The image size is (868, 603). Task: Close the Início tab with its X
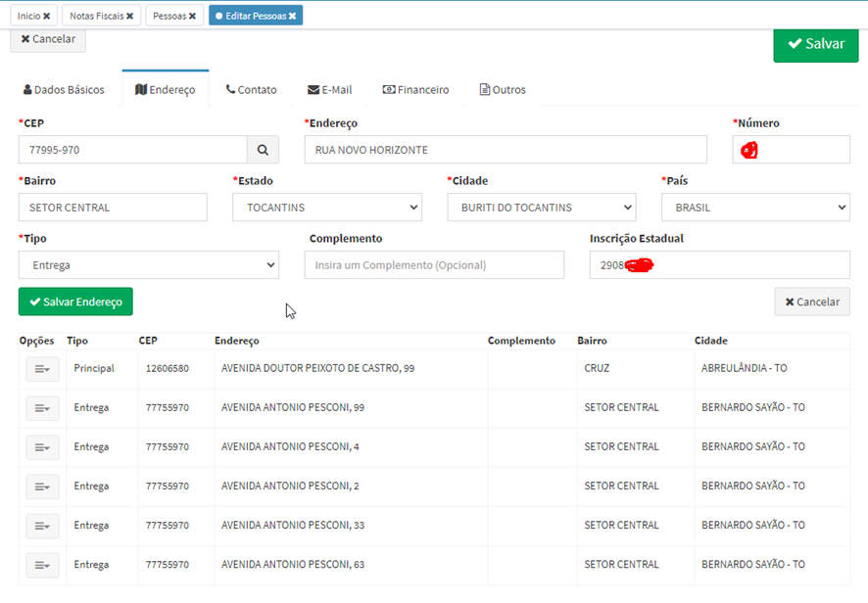coord(46,16)
